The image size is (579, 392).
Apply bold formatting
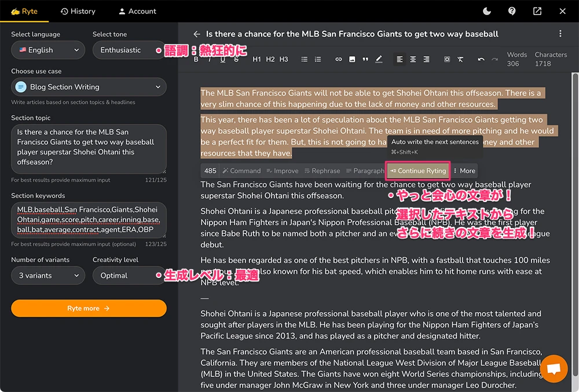point(196,60)
